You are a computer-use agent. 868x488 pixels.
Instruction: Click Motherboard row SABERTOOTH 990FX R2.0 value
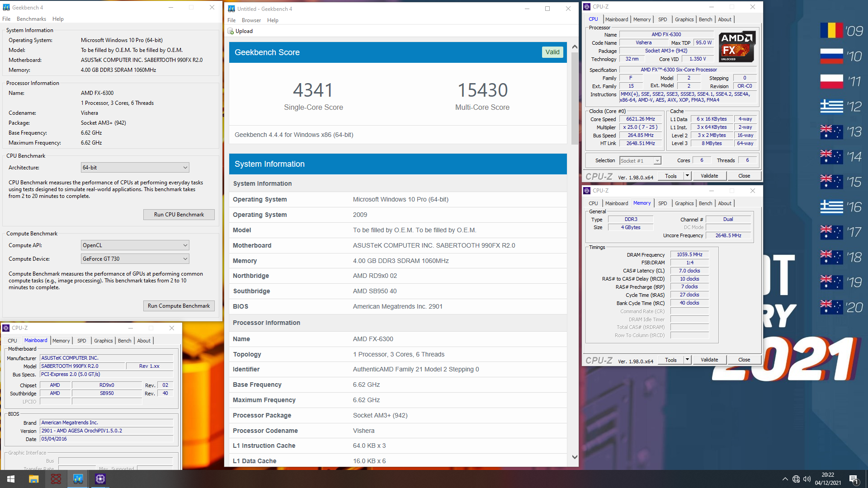(434, 245)
